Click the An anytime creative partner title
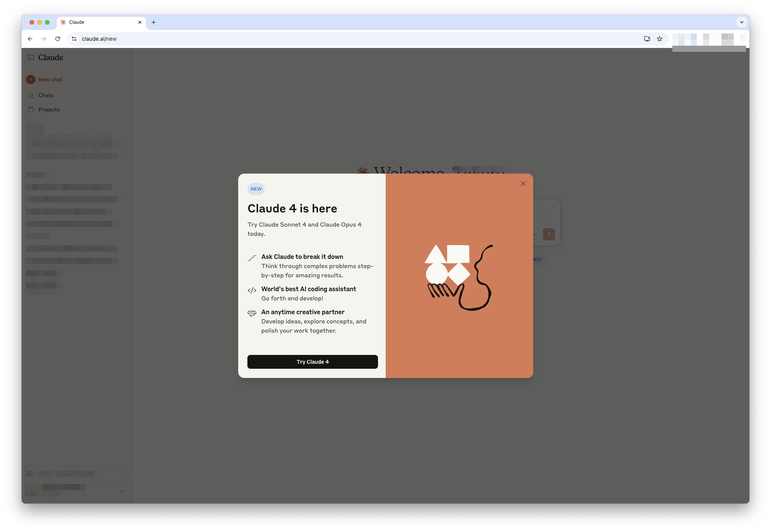 point(303,312)
